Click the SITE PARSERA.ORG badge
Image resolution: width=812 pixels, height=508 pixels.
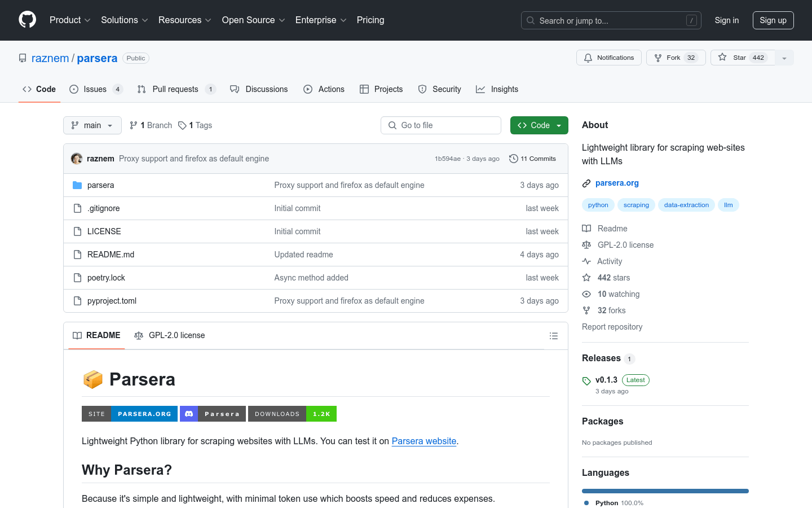click(130, 414)
